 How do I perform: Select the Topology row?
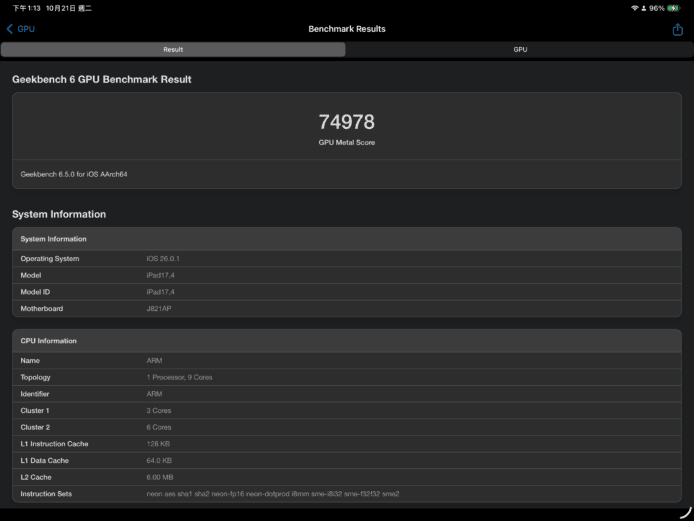pos(346,377)
